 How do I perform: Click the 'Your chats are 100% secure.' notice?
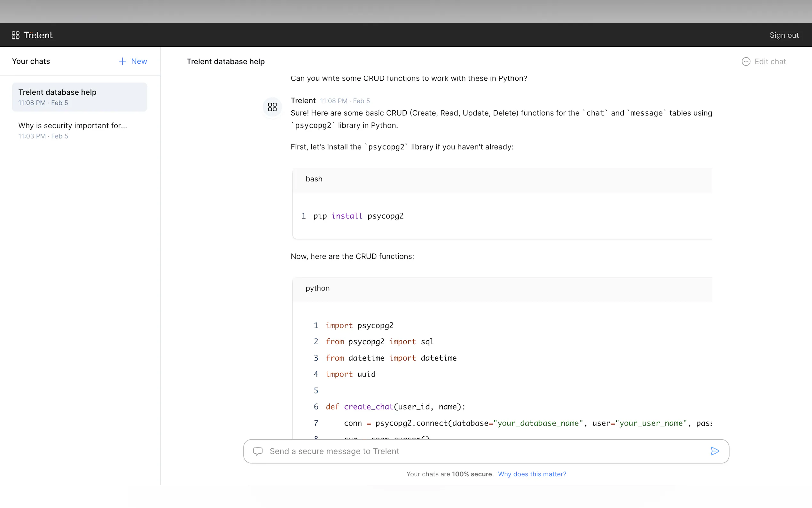coord(450,474)
